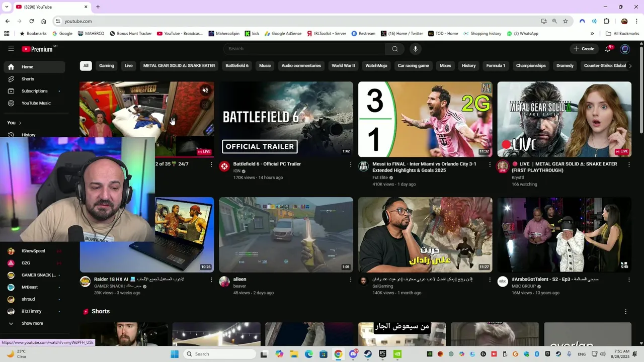Image resolution: width=644 pixels, height=362 pixels.
Task: Open the Fut Elite channel avatar
Action: click(364, 166)
